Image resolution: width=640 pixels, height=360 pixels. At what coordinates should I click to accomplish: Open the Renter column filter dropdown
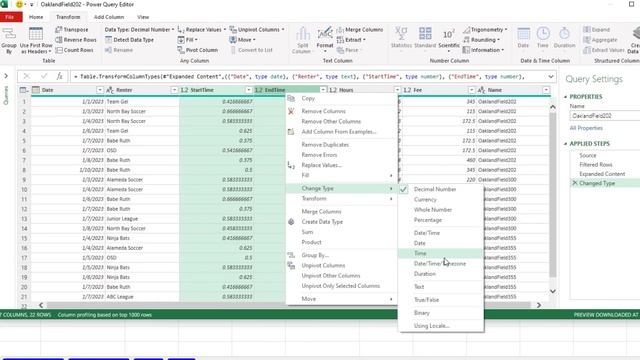174,90
